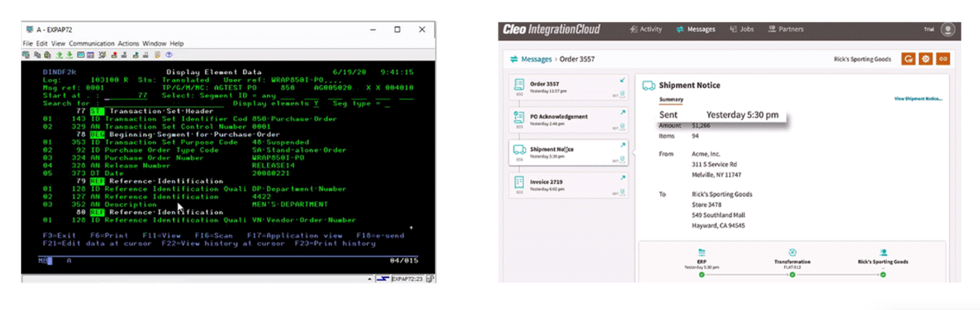Click 'F23=Print history' text
The height and width of the screenshot is (310, 980).
pos(335,244)
